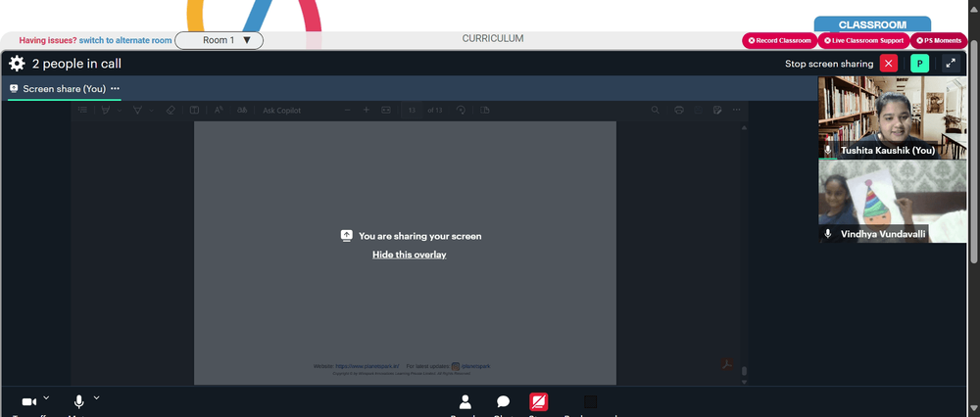Click the red stop screen share icon
The image size is (980, 417).
[x=539, y=401]
